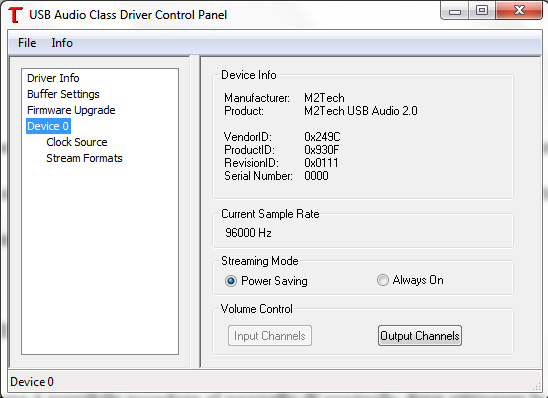Click the 96000 Hz sample rate value

[248, 233]
